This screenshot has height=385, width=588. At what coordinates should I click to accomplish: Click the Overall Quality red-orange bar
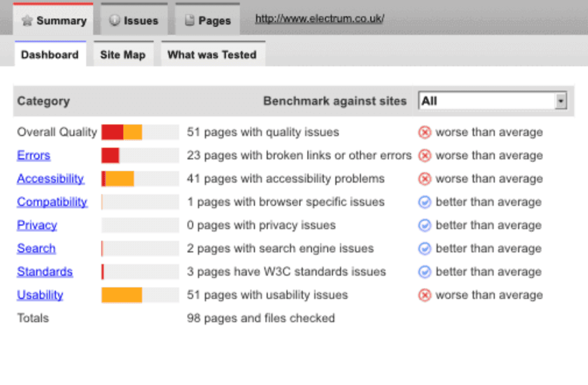click(x=122, y=133)
